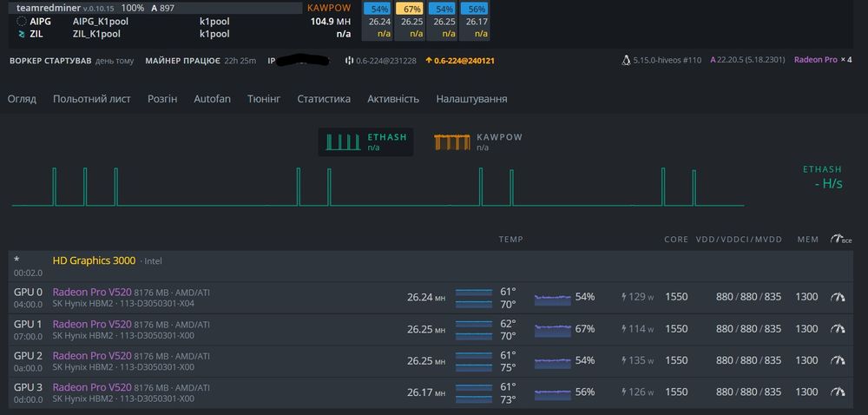Select the ETHASH chart icon
868x415 pixels.
pos(344,142)
